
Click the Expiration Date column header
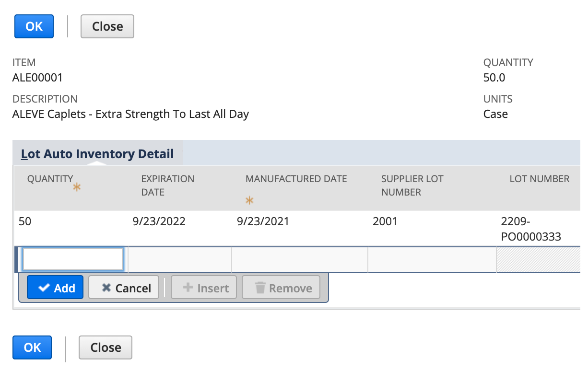(x=167, y=185)
